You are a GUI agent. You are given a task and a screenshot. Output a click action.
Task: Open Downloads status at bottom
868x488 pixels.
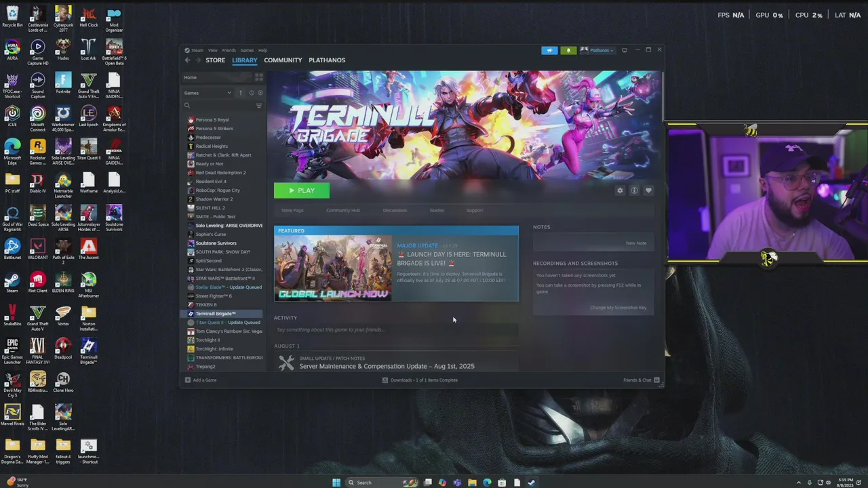(x=420, y=380)
